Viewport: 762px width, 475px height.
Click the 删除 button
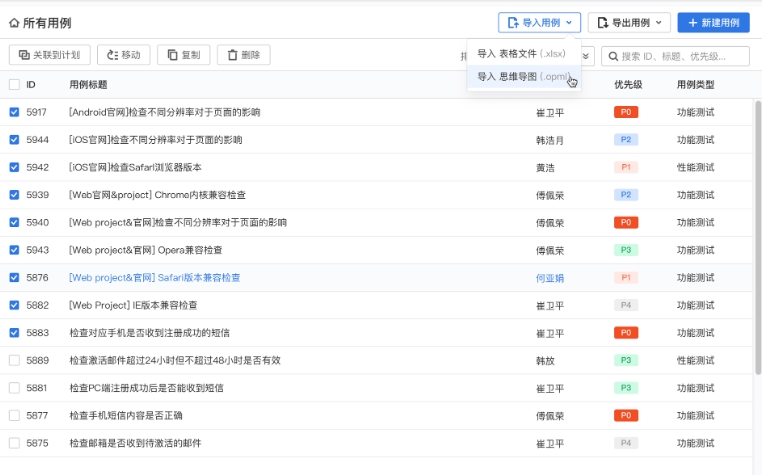[243, 55]
